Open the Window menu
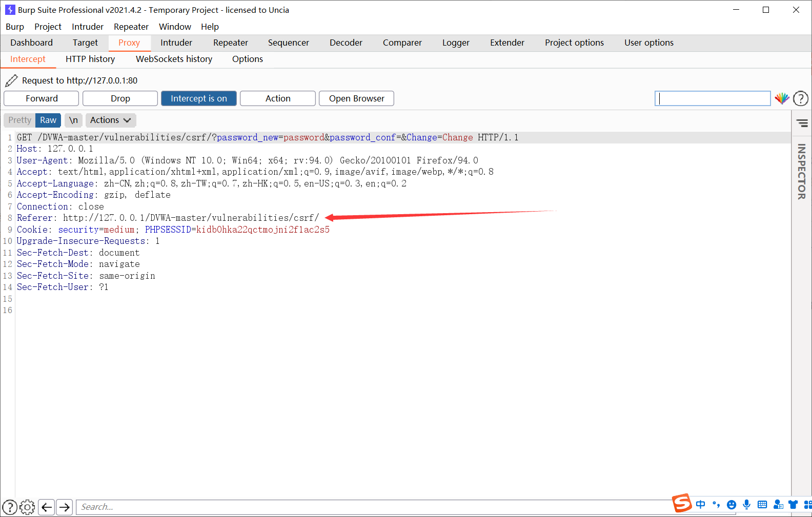This screenshot has width=812, height=517. point(175,27)
